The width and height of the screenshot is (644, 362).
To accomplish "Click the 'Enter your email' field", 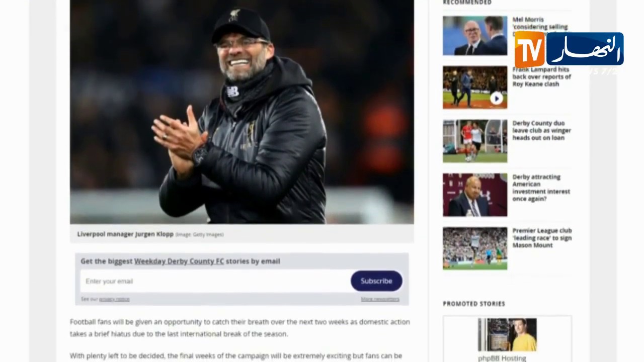I will 215,281.
